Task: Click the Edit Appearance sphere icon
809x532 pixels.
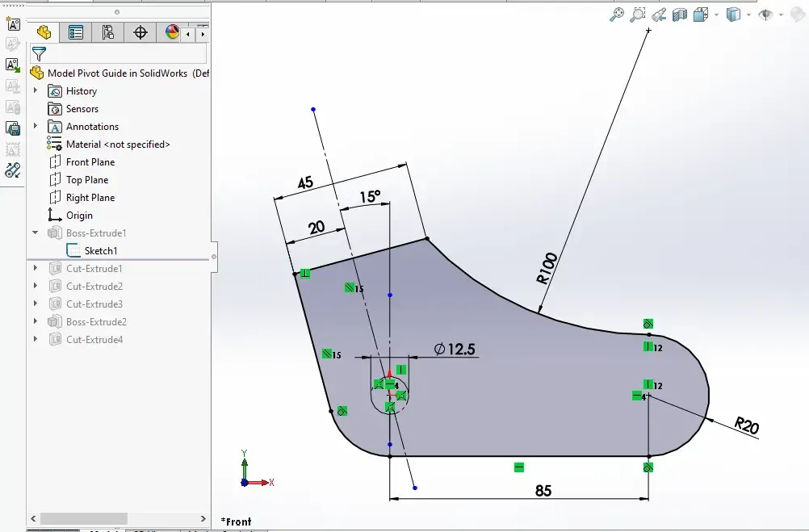Action: (x=798, y=15)
